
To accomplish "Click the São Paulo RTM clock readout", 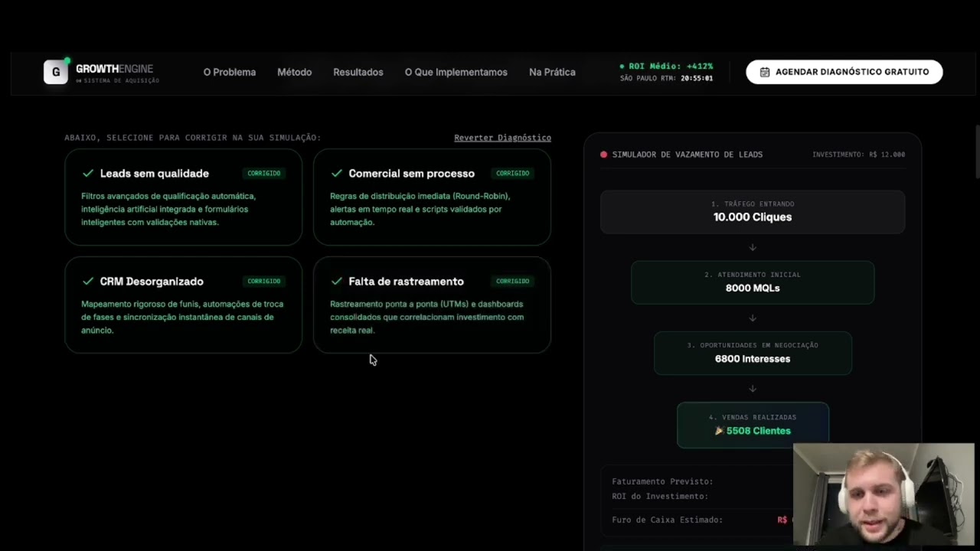I will coord(667,78).
